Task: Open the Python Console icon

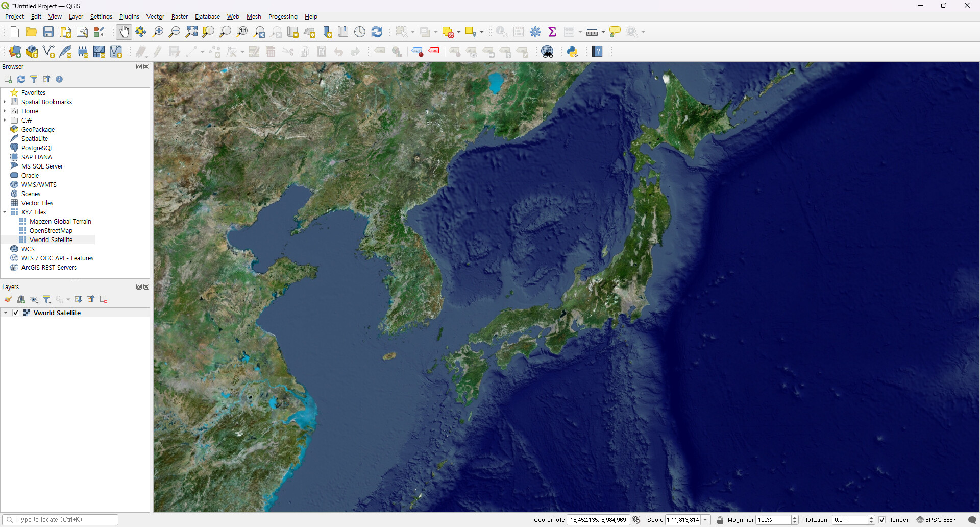Action: point(572,52)
